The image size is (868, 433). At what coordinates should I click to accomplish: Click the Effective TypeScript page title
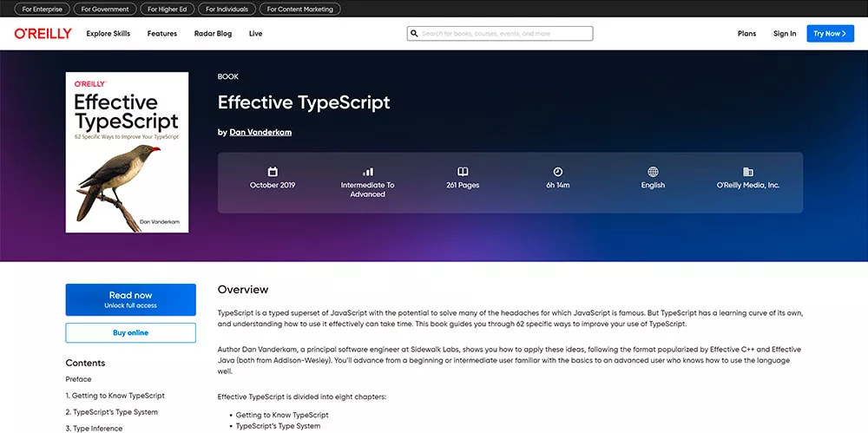[x=304, y=103]
